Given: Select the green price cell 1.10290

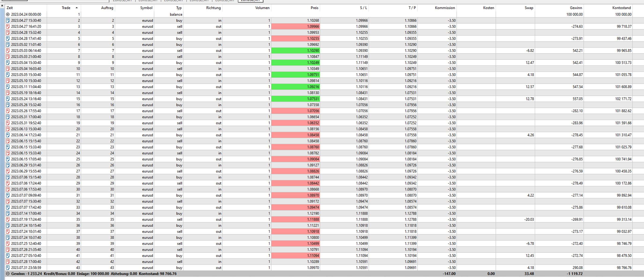Looking at the screenshot, I should [296, 51].
